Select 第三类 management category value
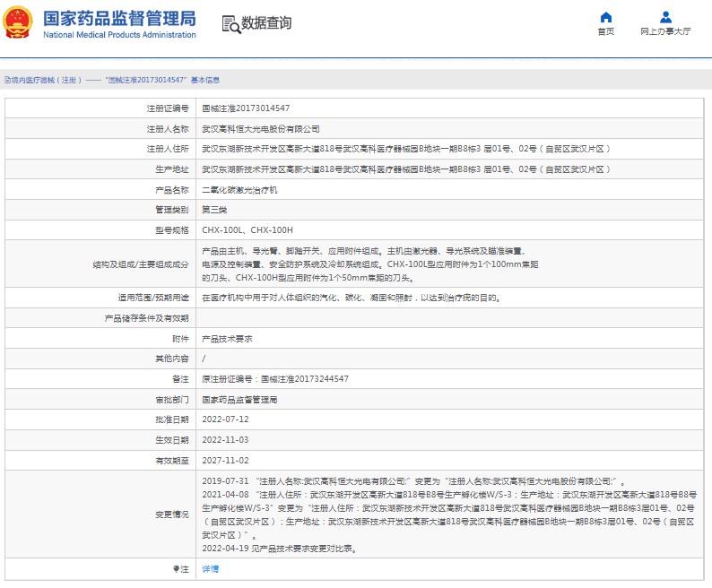 [214, 210]
